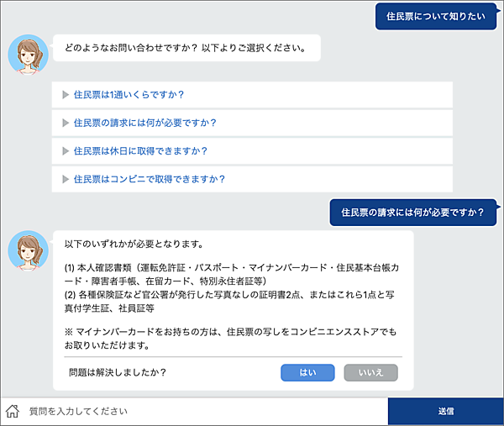Click the arrow before 住民票は1通いくらですか？

(x=65, y=94)
